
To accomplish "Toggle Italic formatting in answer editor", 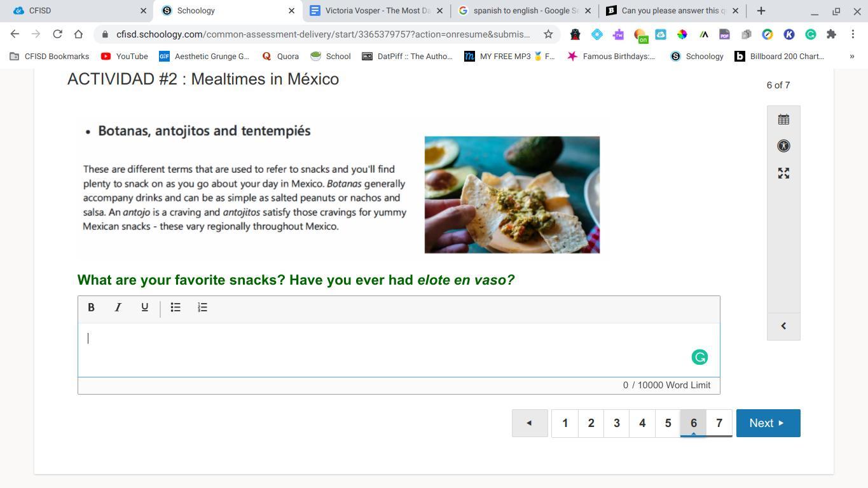I will click(118, 308).
